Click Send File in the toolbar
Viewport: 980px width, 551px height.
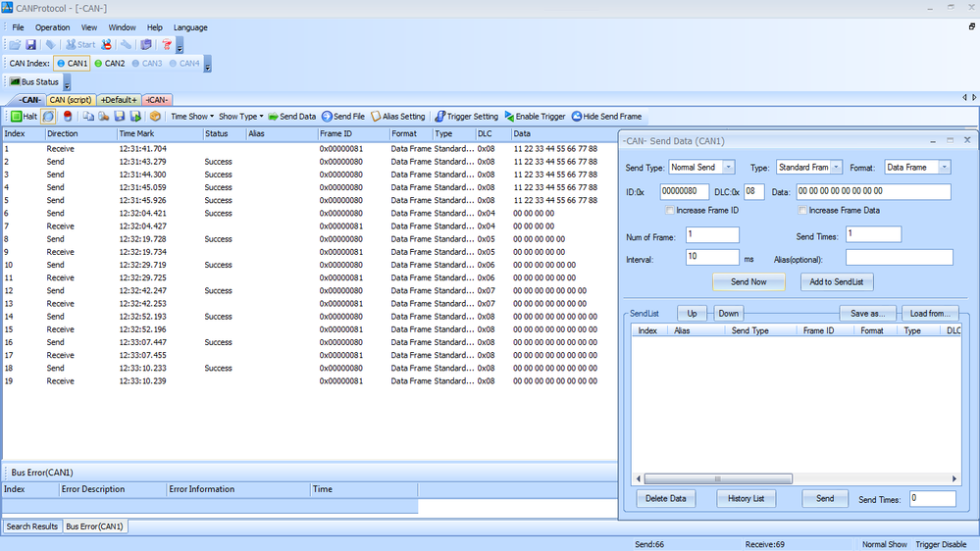(343, 117)
